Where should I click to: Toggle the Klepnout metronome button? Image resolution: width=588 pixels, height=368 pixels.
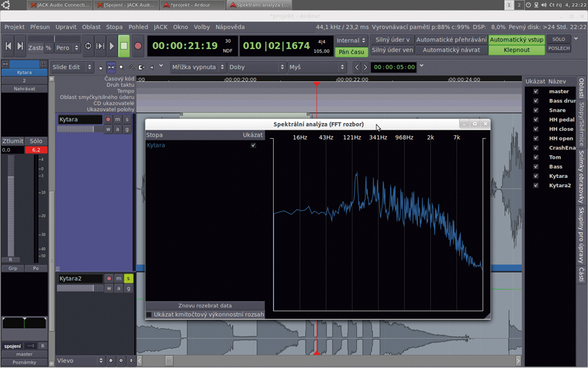click(x=517, y=51)
